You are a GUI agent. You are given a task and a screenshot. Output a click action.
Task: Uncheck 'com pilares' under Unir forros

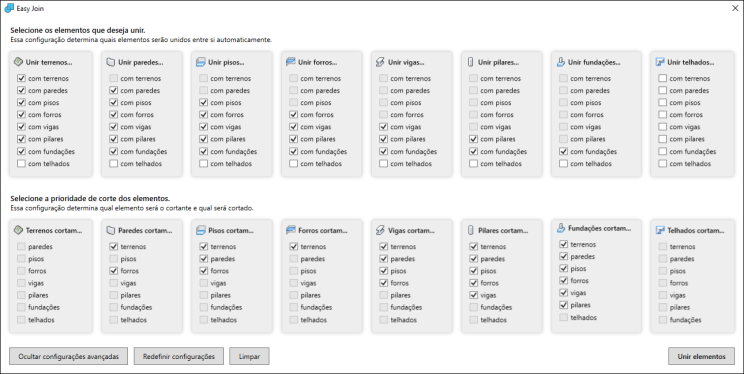(x=293, y=139)
